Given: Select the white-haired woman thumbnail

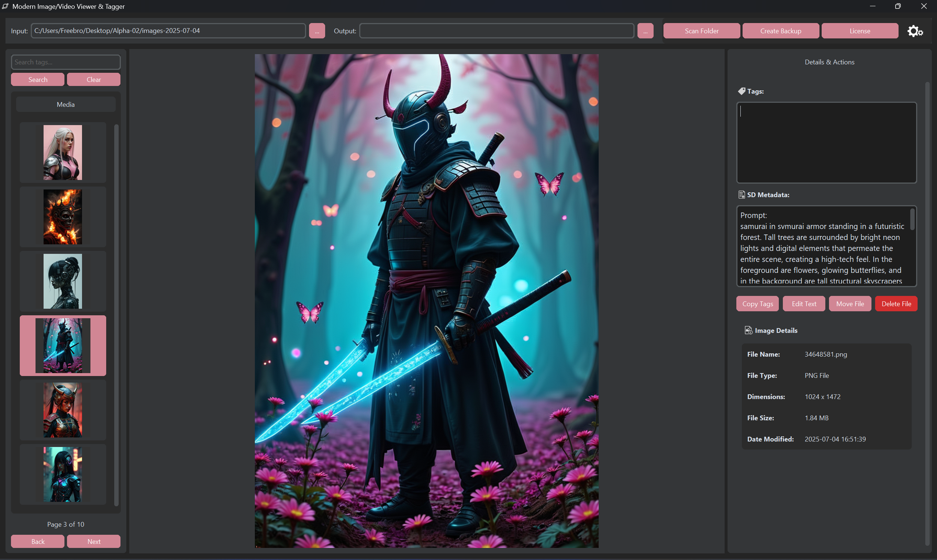Looking at the screenshot, I should tap(63, 153).
